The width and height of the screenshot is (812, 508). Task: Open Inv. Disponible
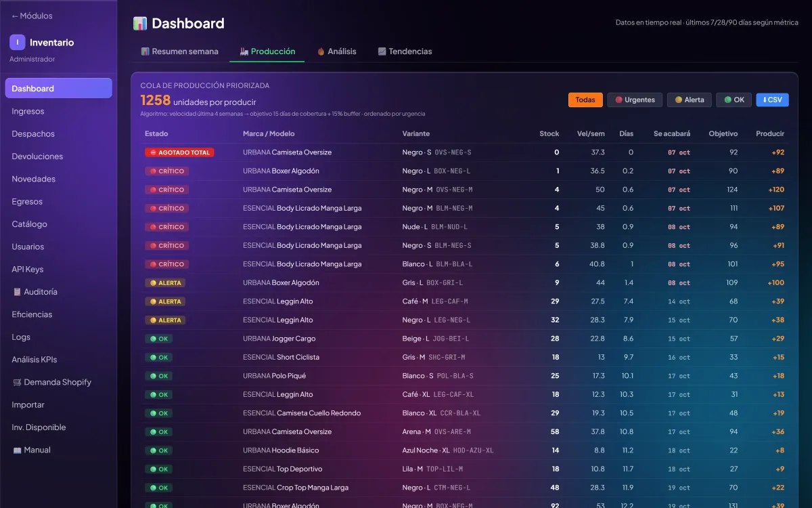tap(59, 427)
